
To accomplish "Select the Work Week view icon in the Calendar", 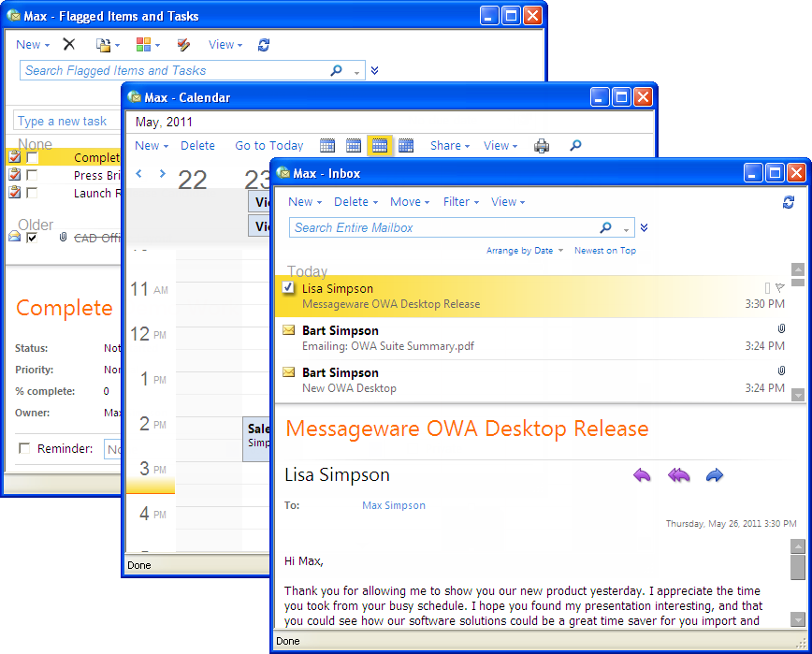I will [x=354, y=146].
